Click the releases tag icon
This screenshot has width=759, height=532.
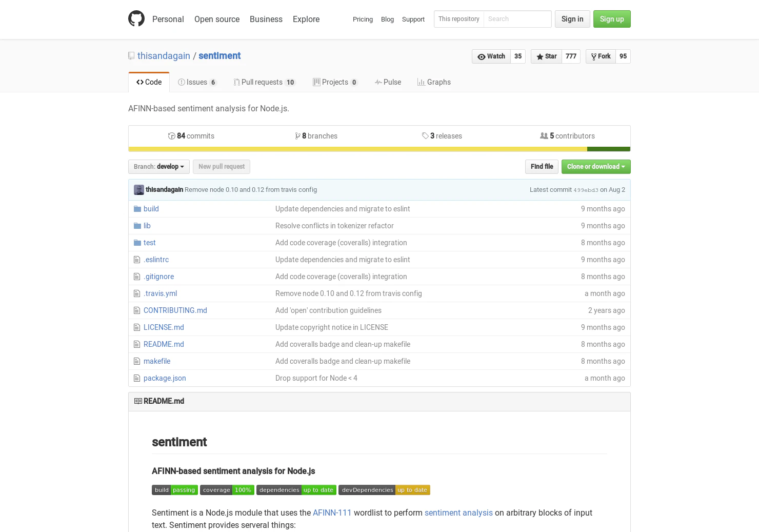pyautogui.click(x=425, y=136)
